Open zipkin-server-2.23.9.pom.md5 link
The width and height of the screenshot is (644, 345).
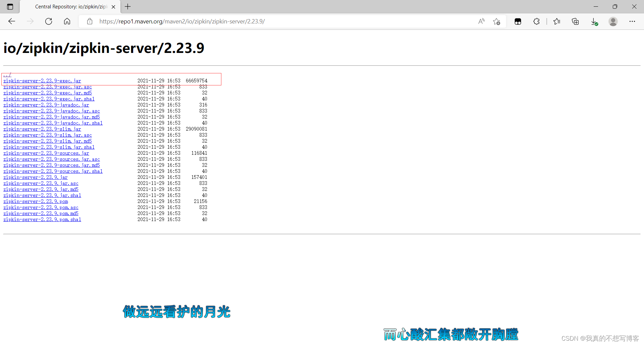tap(41, 213)
